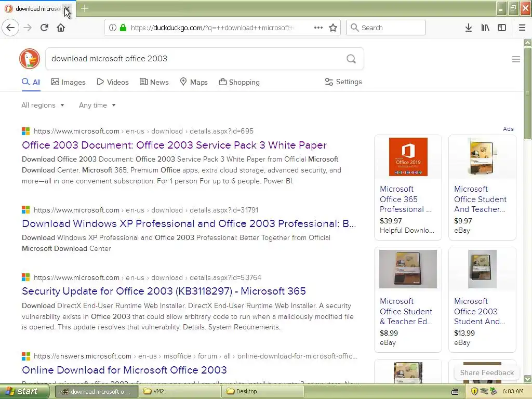
Task: Close the download microsoft tab
Action: point(67,8)
